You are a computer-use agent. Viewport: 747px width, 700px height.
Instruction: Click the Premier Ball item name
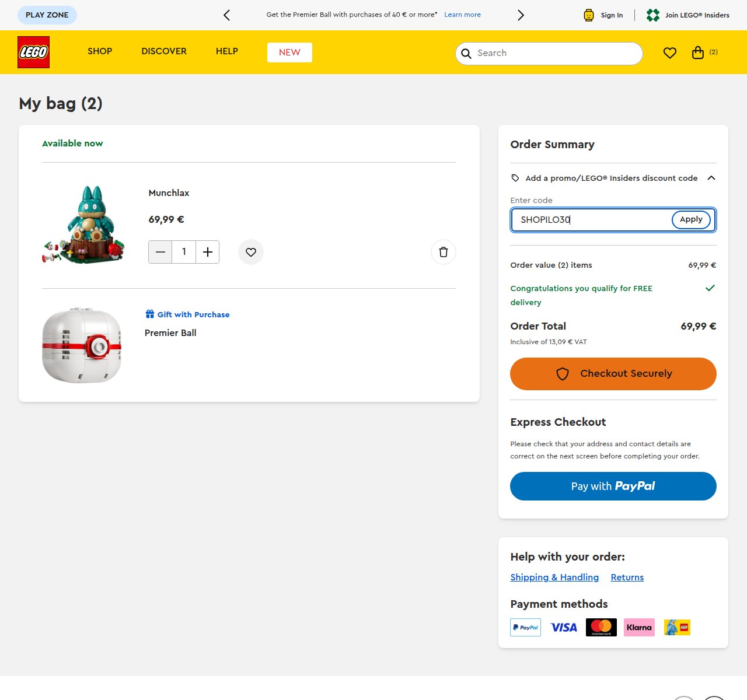170,333
